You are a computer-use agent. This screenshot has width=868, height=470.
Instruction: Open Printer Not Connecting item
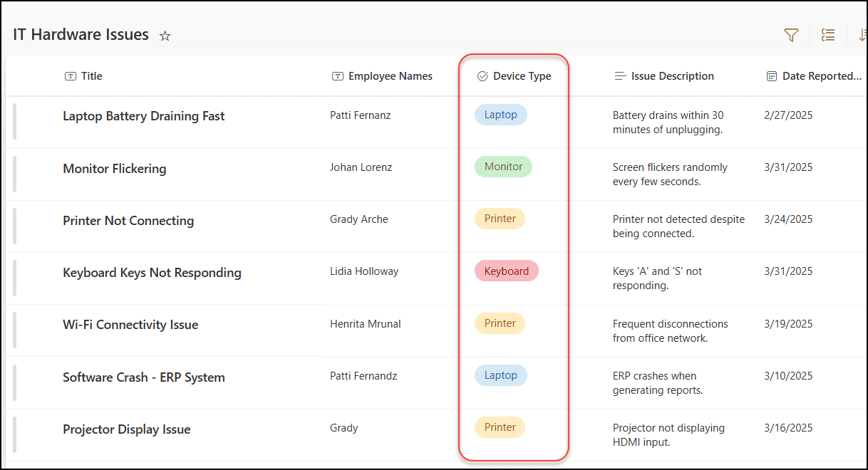click(x=128, y=221)
